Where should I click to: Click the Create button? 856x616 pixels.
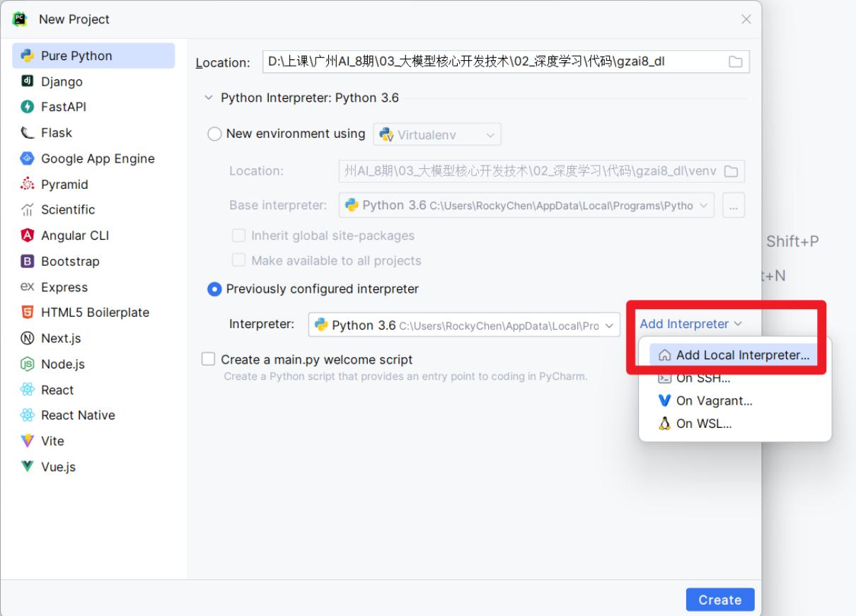720,600
